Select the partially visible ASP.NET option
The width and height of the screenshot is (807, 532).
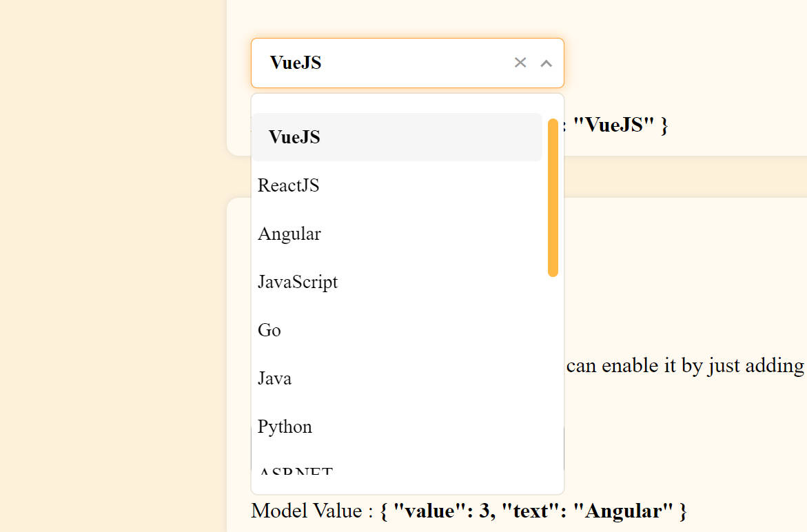coord(296,472)
